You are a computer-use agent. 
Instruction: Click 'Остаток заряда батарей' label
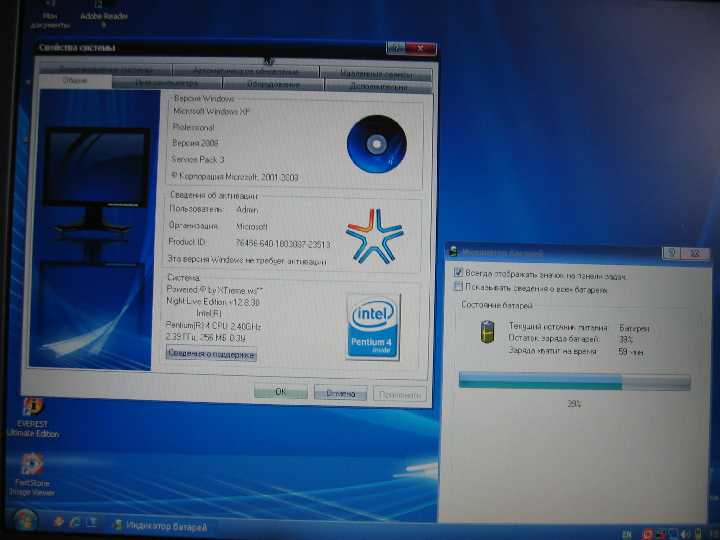click(553, 338)
